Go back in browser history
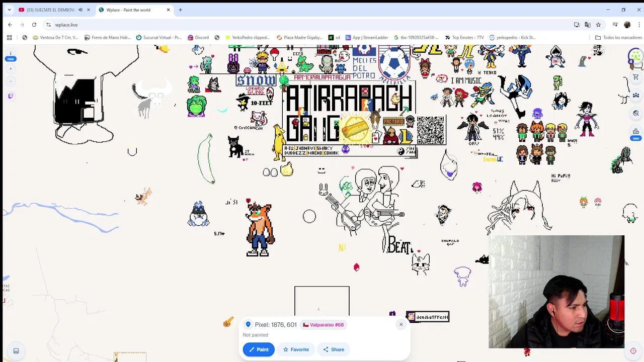The width and height of the screenshot is (644, 362). click(x=10, y=25)
